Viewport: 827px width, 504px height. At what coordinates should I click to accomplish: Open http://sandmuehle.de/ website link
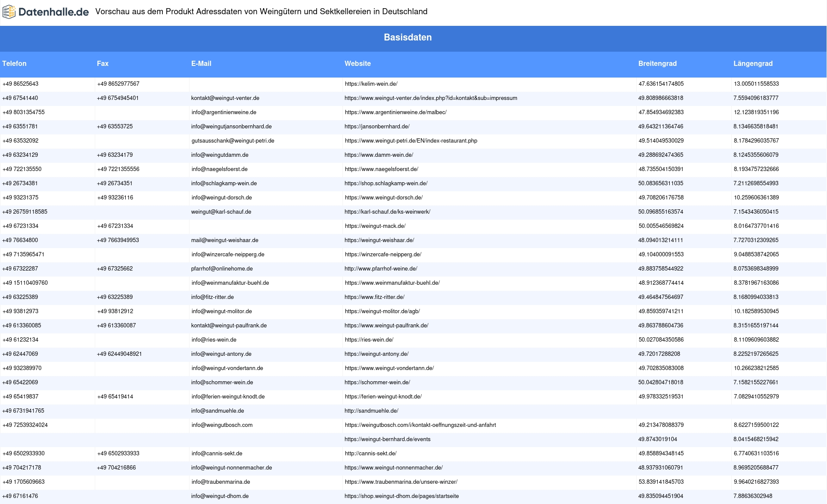(x=371, y=411)
